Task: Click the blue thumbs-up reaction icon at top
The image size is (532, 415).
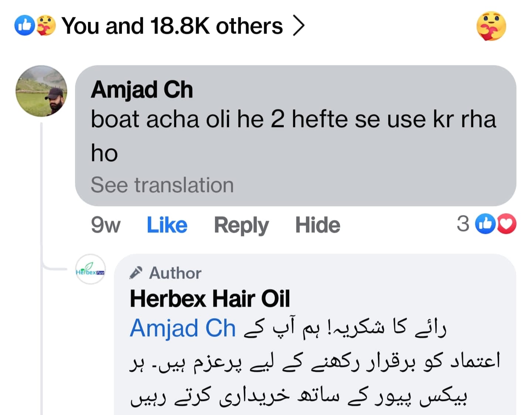Action: point(24,26)
